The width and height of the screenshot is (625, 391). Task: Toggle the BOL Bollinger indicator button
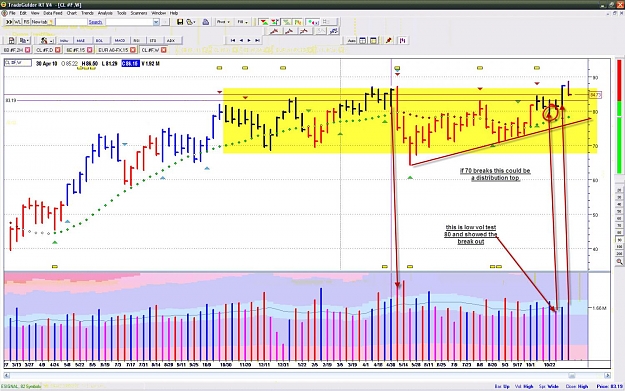pos(99,40)
